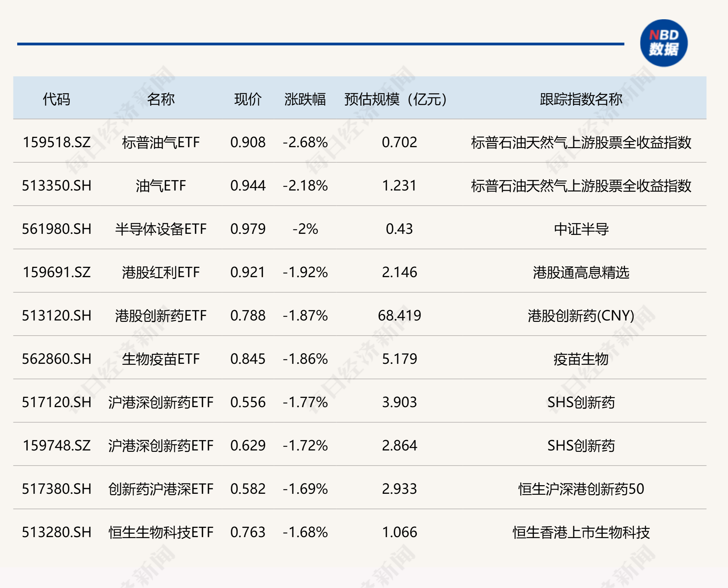
Task: Click the scale value 5.179
Action: tap(399, 359)
